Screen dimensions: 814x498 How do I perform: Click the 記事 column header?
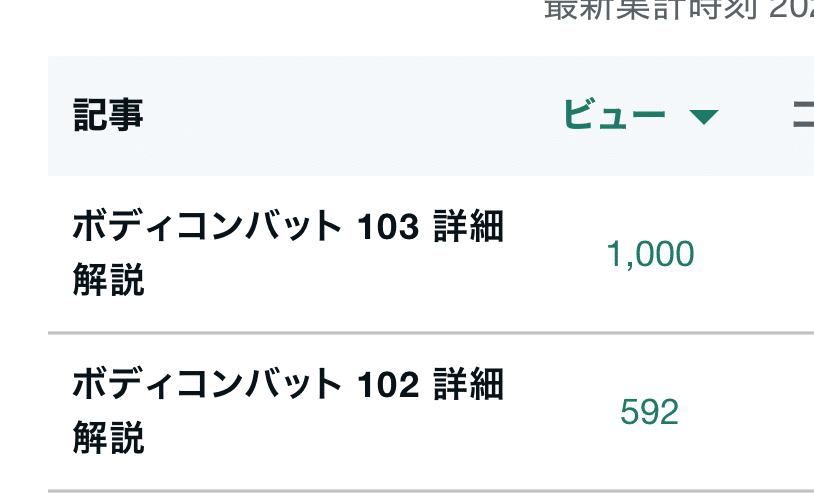[108, 116]
